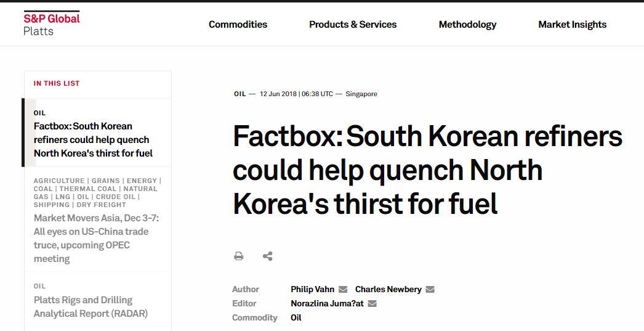Email Charles Newbery via envelope icon
644x331 pixels.
430,290
